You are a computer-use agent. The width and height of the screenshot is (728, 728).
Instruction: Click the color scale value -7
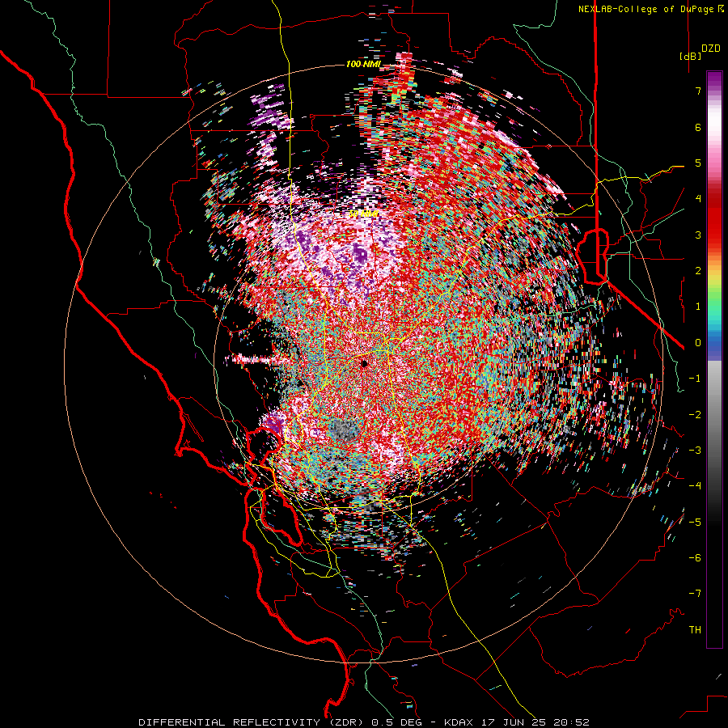coord(695,594)
